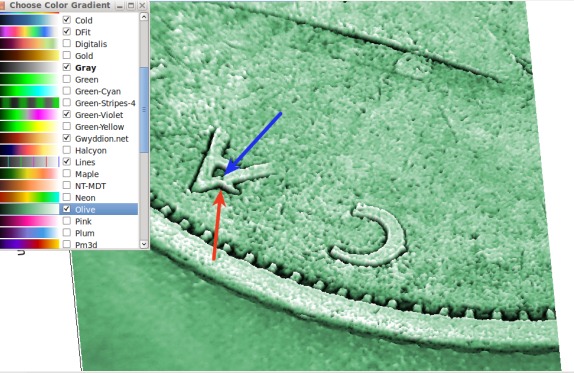Select the Pink gradient swatch
574x373 pixels.
click(29, 221)
